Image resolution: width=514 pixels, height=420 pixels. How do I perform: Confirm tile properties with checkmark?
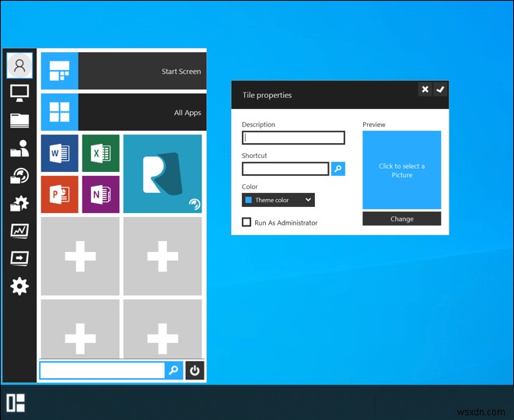(440, 89)
